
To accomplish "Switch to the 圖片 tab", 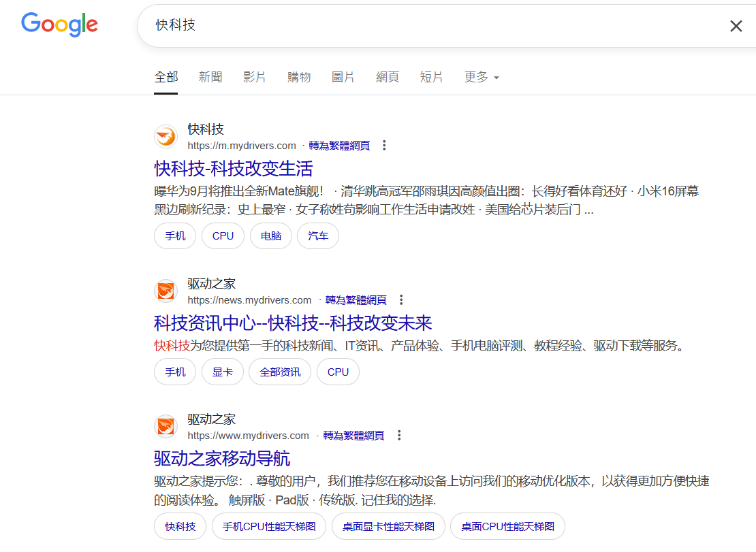I will tap(343, 77).
